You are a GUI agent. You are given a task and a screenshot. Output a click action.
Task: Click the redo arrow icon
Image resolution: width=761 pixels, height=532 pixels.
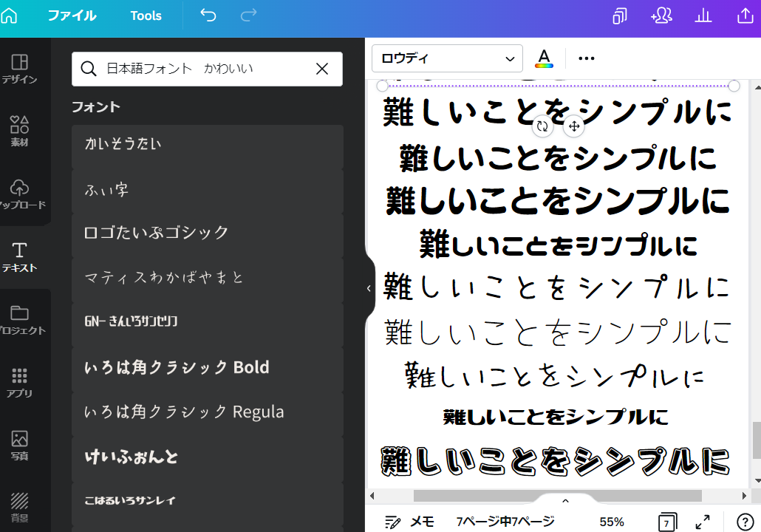click(249, 16)
